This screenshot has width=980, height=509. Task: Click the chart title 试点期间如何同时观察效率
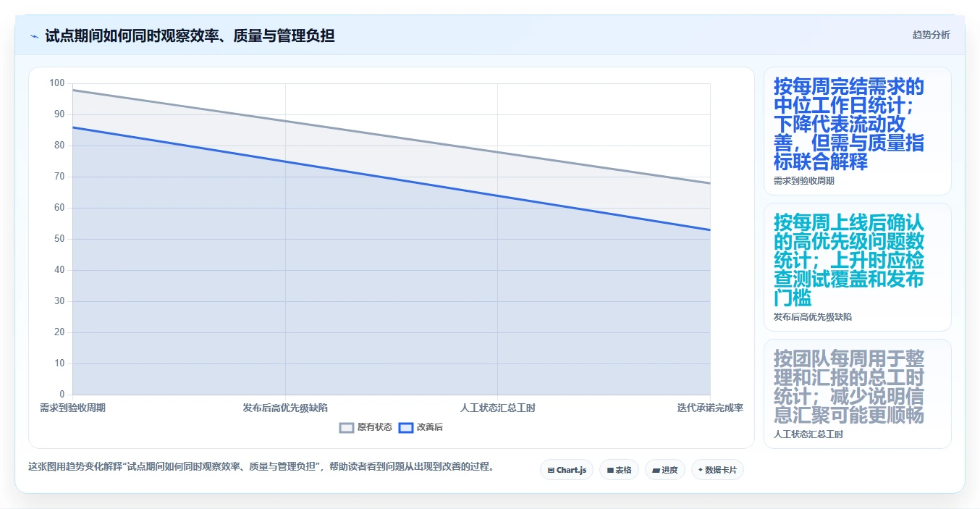point(190,35)
